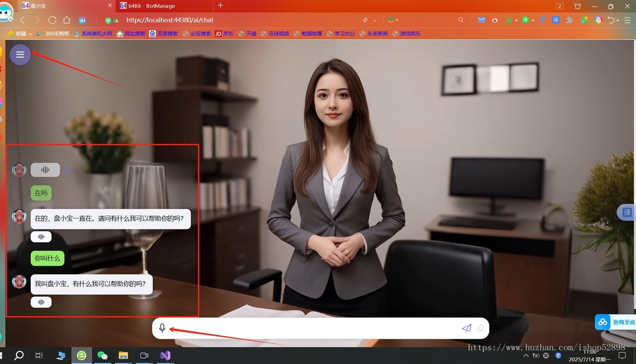This screenshot has width=636, height=364.
Task: Open the '必应搜索' bookmark
Action: coord(196,33)
